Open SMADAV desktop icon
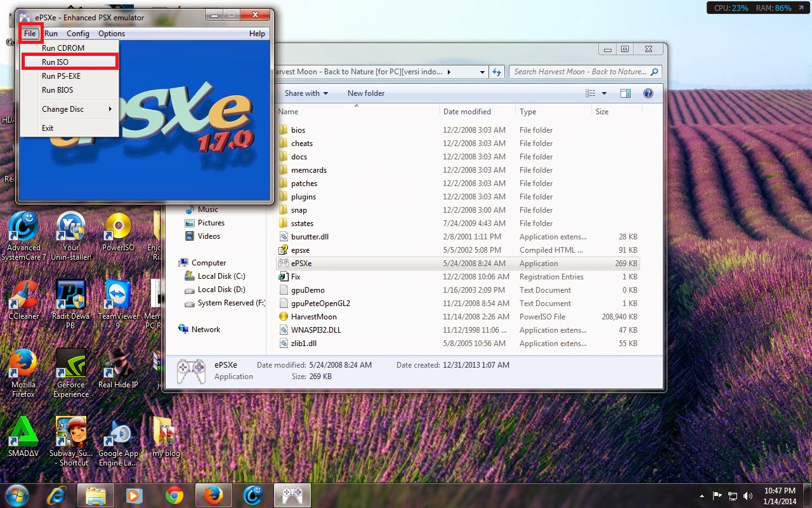The width and height of the screenshot is (812, 508). [x=23, y=437]
